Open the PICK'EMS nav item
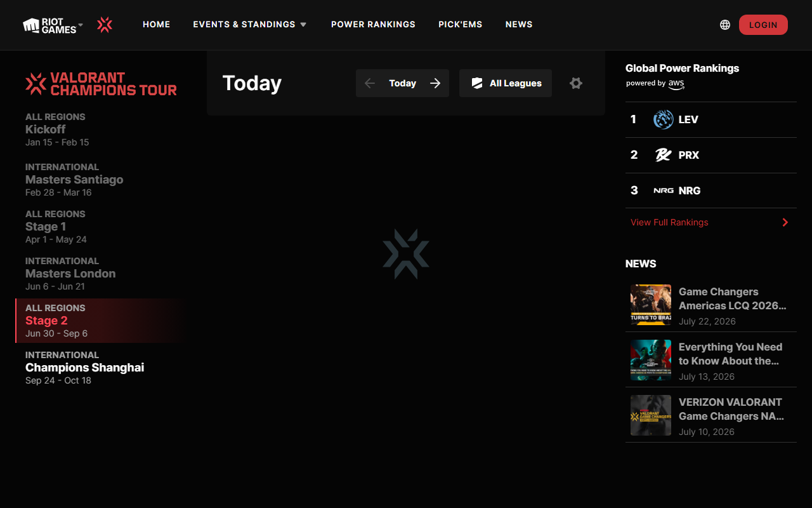The width and height of the screenshot is (812, 508). tap(460, 25)
